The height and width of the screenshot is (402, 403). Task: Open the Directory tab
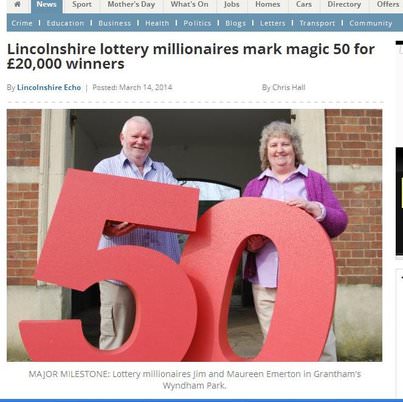(x=344, y=5)
